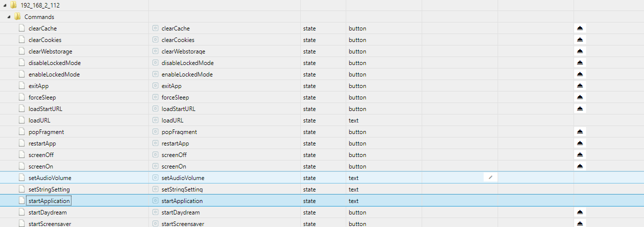Select the loadURL entry in the tree

click(x=39, y=120)
